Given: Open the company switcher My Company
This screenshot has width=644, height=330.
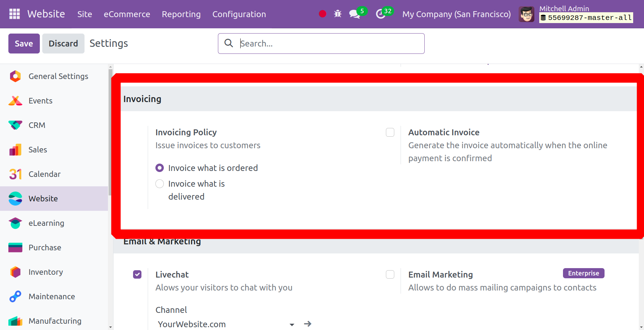Looking at the screenshot, I should [456, 14].
